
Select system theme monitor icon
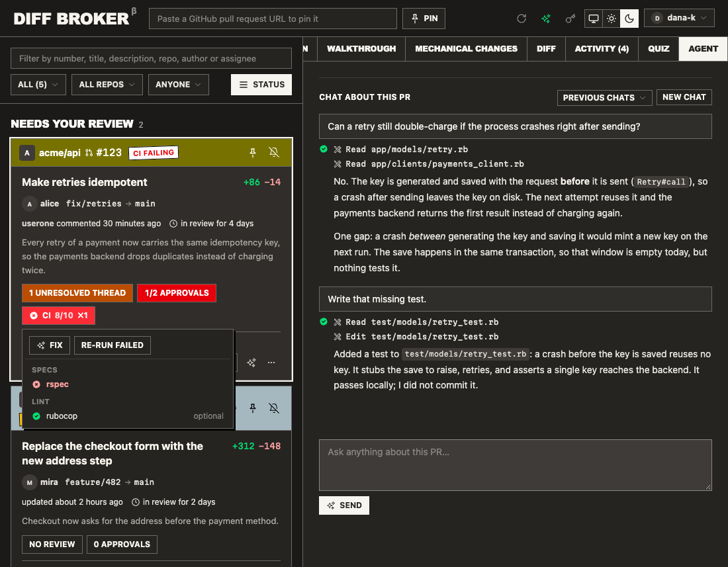click(594, 19)
